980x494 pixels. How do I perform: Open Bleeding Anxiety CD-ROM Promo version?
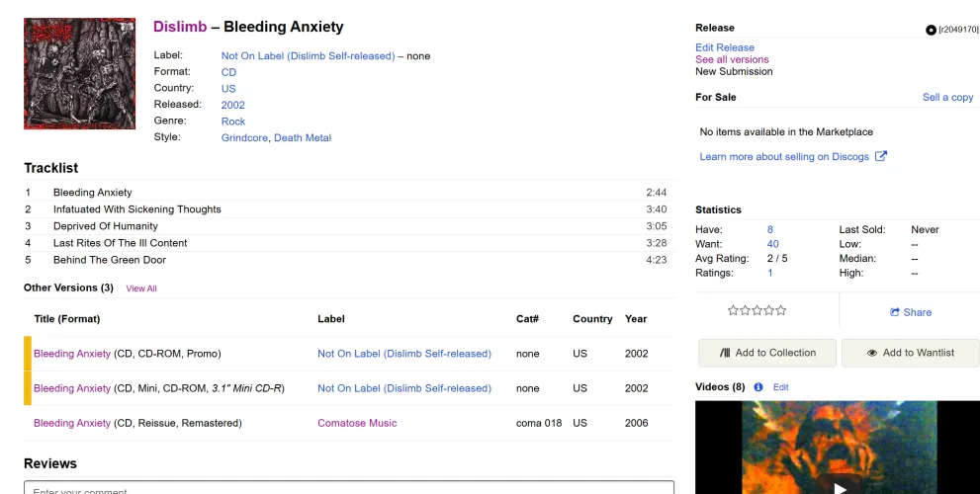pos(72,354)
